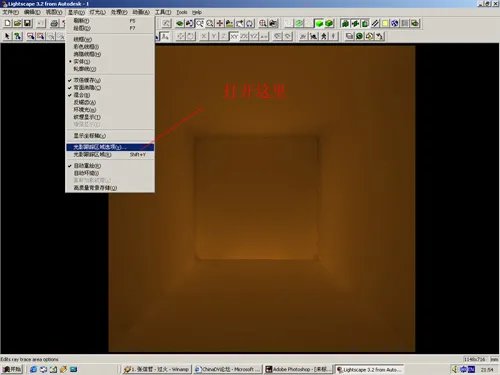Choose the highlighted ray trace area options entry

(x=110, y=147)
